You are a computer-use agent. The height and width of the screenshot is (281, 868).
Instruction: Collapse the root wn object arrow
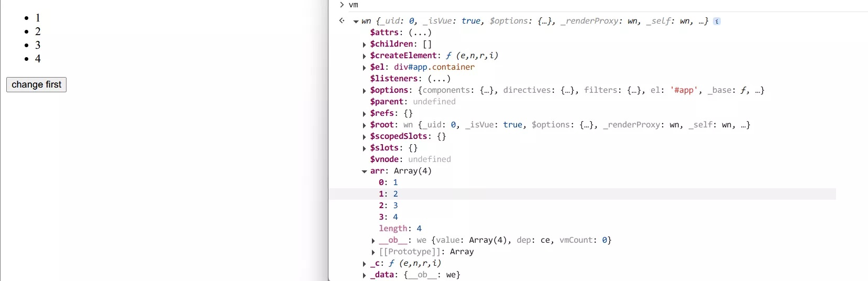point(356,21)
